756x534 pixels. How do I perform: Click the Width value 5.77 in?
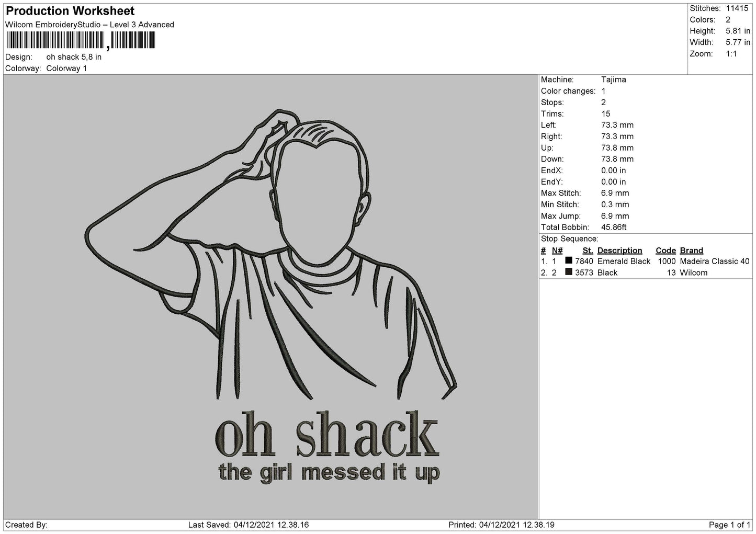coord(738,42)
